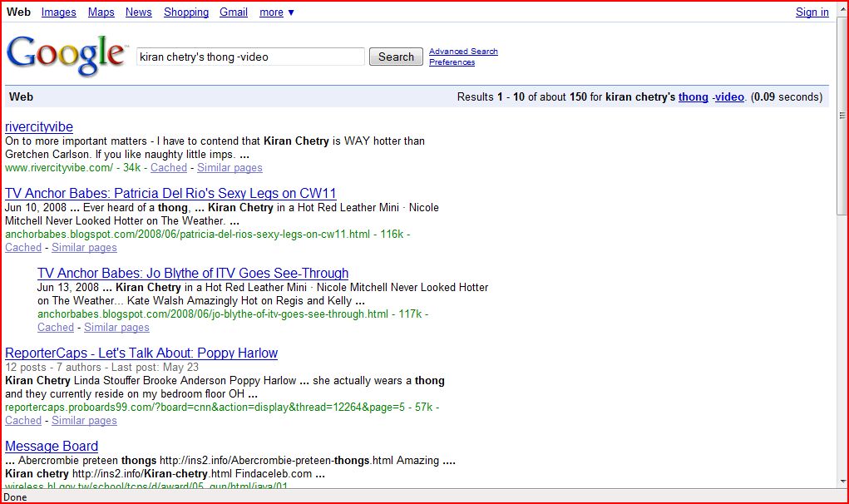Open the Maps link in top bar
Screen dimensions: 849x504
[101, 12]
